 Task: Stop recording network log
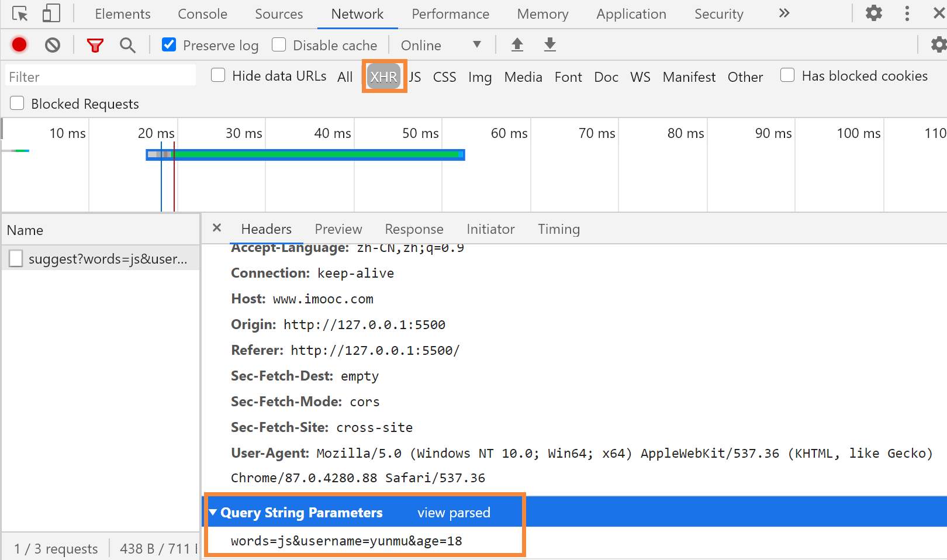(19, 45)
